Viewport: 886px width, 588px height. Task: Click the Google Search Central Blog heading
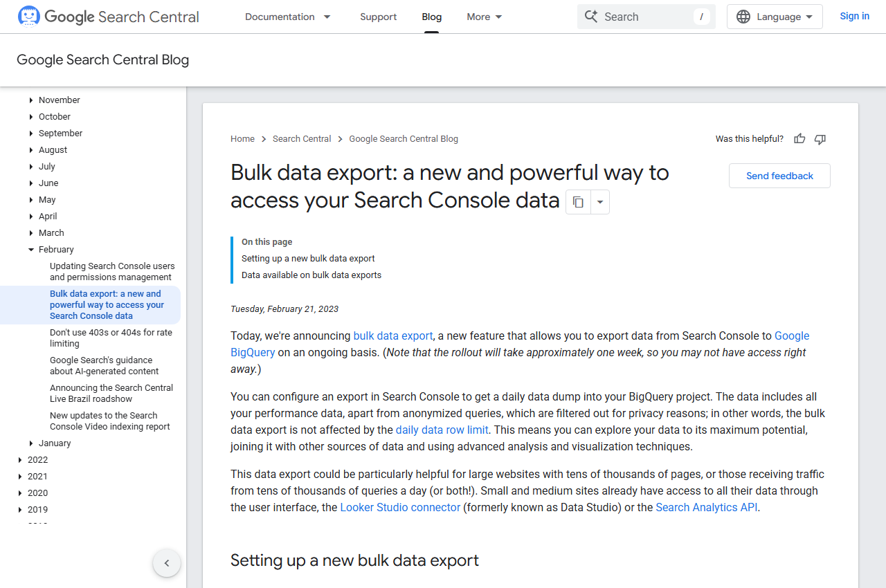click(103, 59)
